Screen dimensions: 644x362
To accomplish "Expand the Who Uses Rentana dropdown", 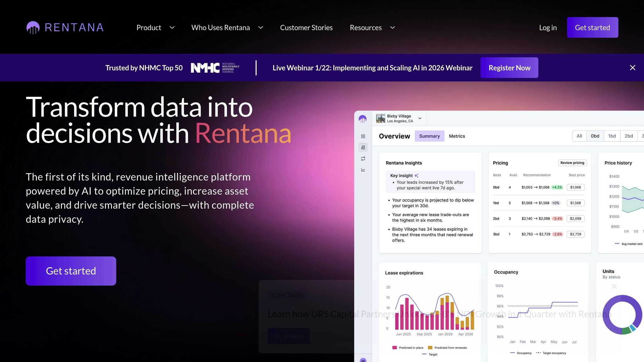I will (261, 28).
